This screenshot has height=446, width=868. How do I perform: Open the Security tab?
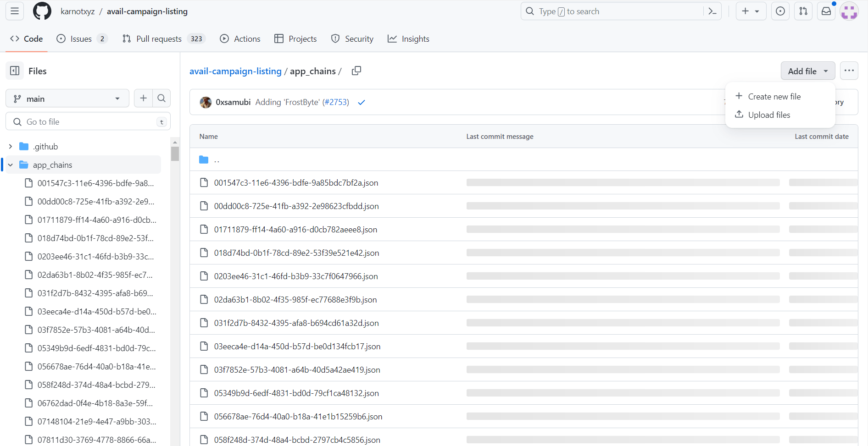pos(352,39)
